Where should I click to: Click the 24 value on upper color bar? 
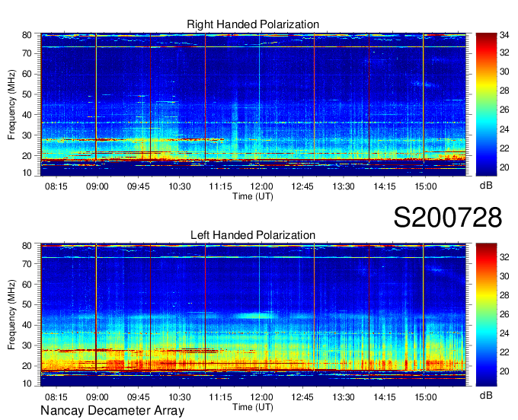504,129
